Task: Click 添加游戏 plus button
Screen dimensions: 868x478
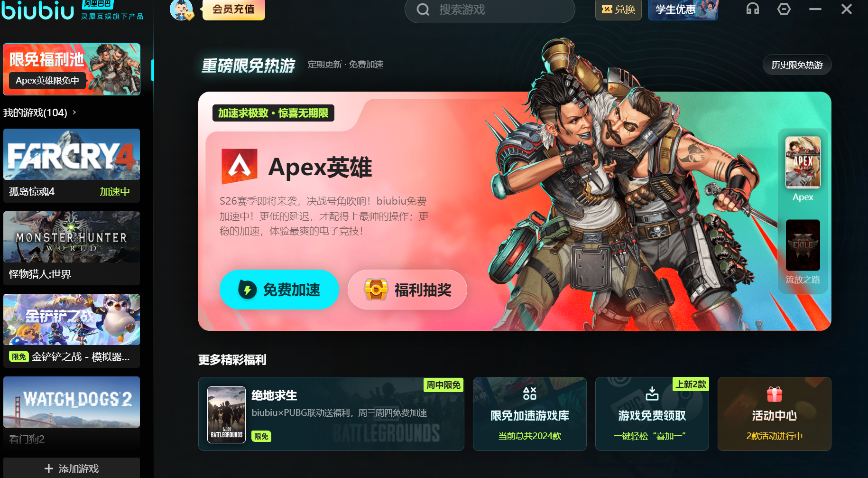Action: click(72, 468)
